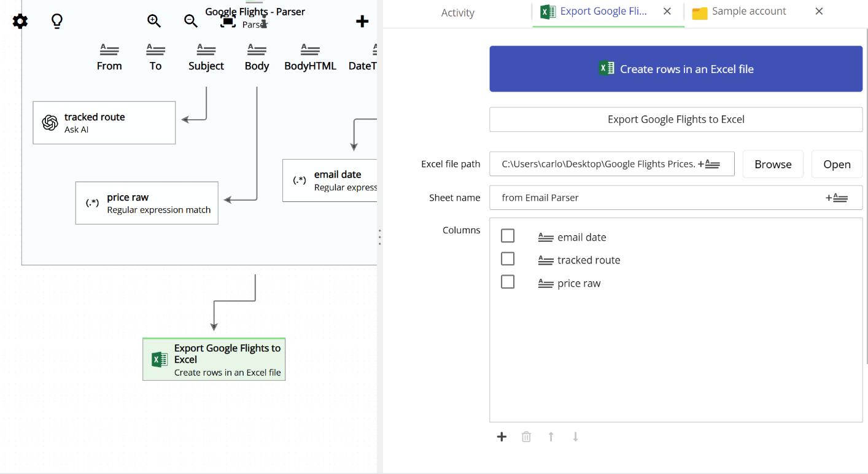The height and width of the screenshot is (474, 868).
Task: Move a column down with the arrow icon
Action: [575, 437]
